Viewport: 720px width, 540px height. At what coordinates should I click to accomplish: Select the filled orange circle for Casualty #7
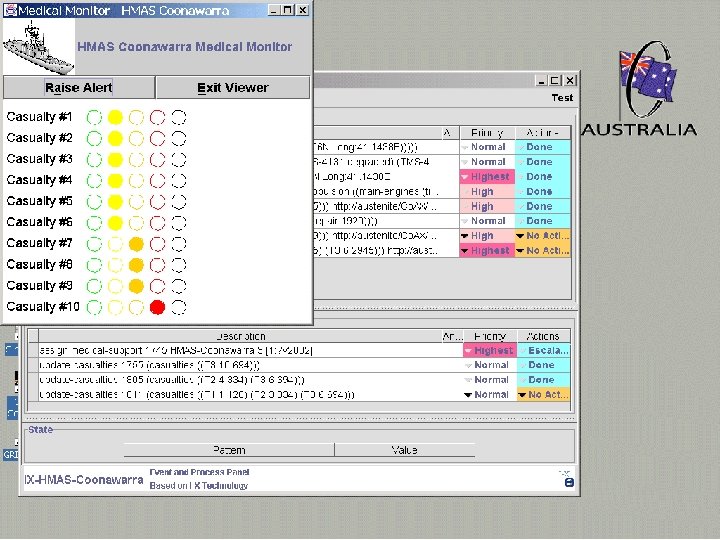point(136,244)
